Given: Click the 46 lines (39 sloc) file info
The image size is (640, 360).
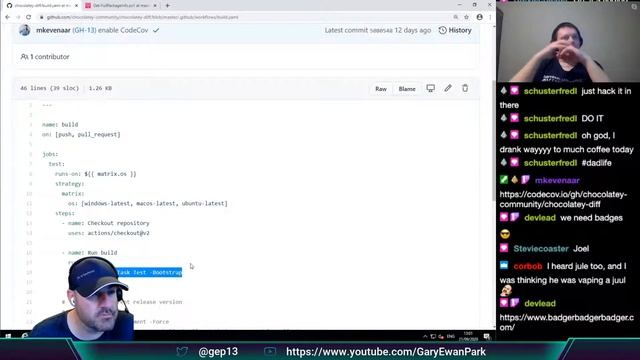Looking at the screenshot, I should pyautogui.click(x=49, y=88).
